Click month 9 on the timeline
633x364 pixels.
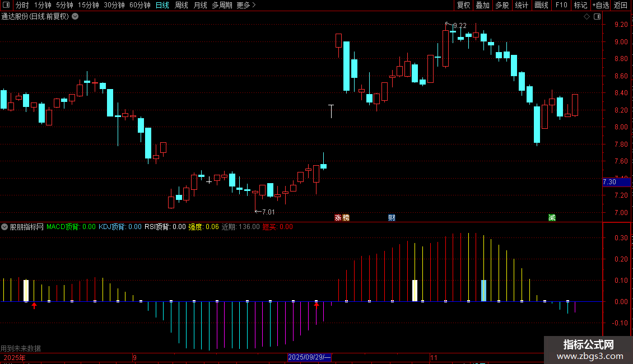(134, 357)
